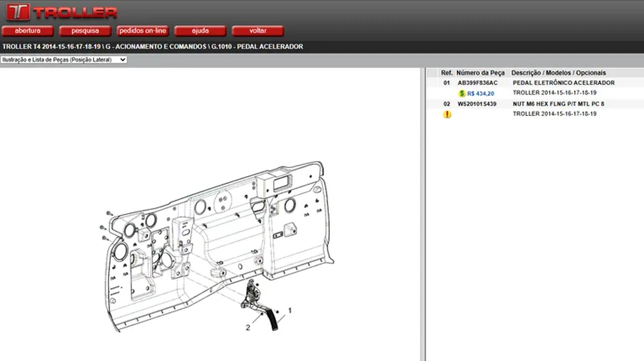Click callout number 1 on the diagram
Screen dimensions: 644x361
[x=290, y=311]
